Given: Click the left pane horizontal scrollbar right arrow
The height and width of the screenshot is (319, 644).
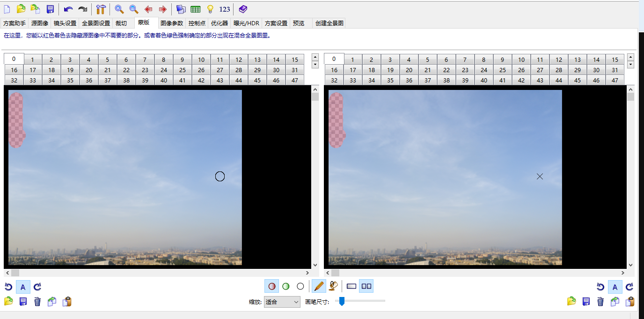Looking at the screenshot, I should click(x=307, y=273).
